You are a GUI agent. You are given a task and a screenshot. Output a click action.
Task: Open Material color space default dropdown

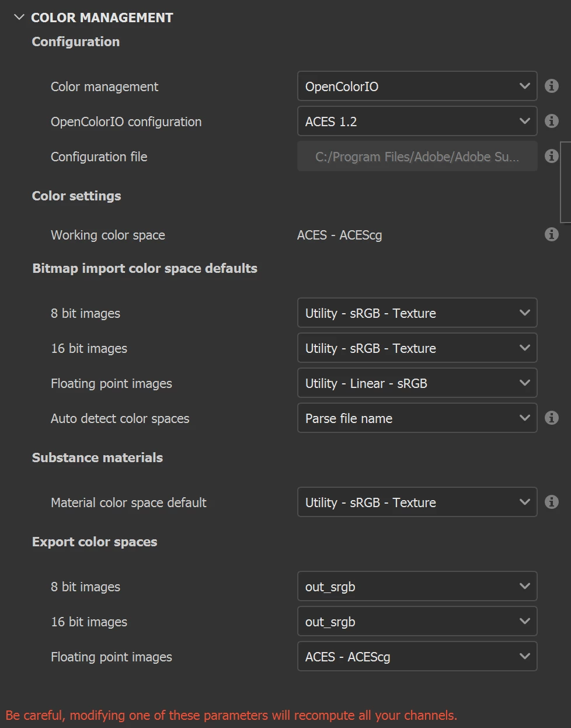417,502
